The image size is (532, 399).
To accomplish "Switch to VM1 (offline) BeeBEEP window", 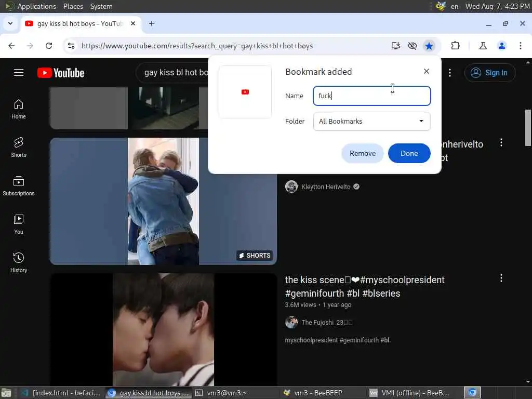I will [409, 393].
